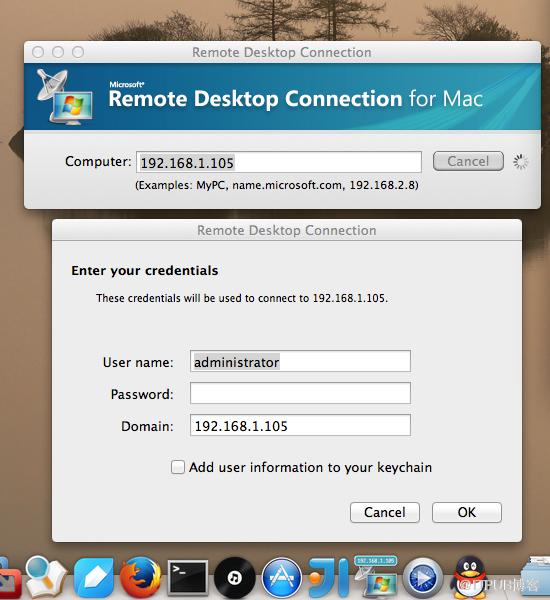The image size is (550, 600).
Task: Click the User name field
Action: click(300, 361)
